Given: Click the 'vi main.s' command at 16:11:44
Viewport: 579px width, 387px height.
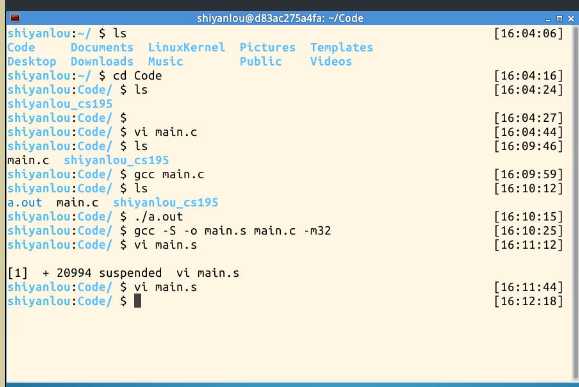Looking at the screenshot, I should click(165, 287).
